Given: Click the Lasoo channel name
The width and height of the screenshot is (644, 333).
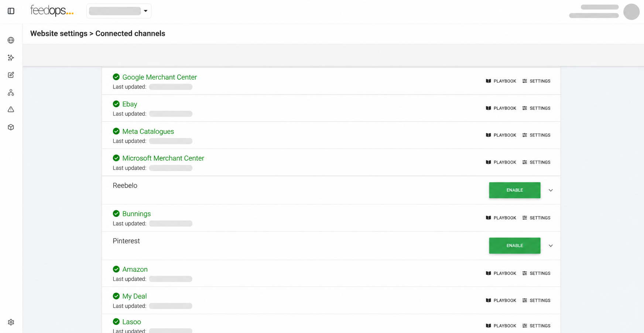Looking at the screenshot, I should click(x=131, y=322).
